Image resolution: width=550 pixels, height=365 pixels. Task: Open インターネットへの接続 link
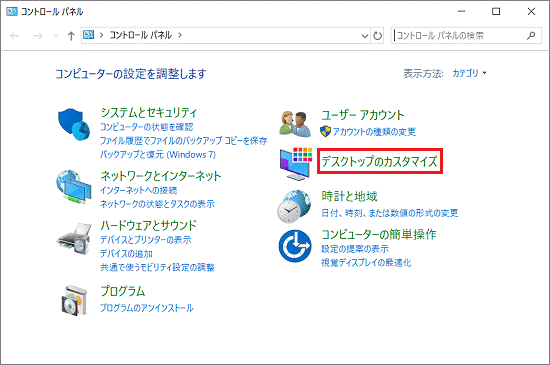[x=139, y=190]
